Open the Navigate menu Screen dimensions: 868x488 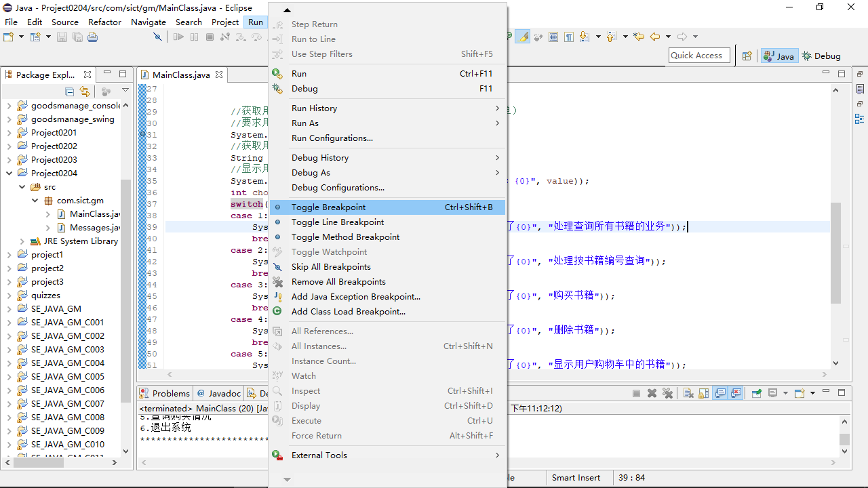pos(149,22)
